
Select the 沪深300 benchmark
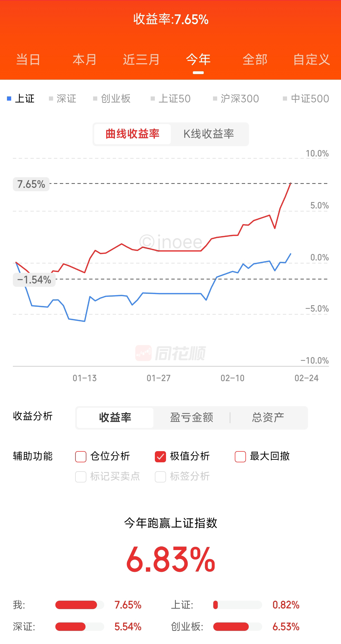point(236,99)
